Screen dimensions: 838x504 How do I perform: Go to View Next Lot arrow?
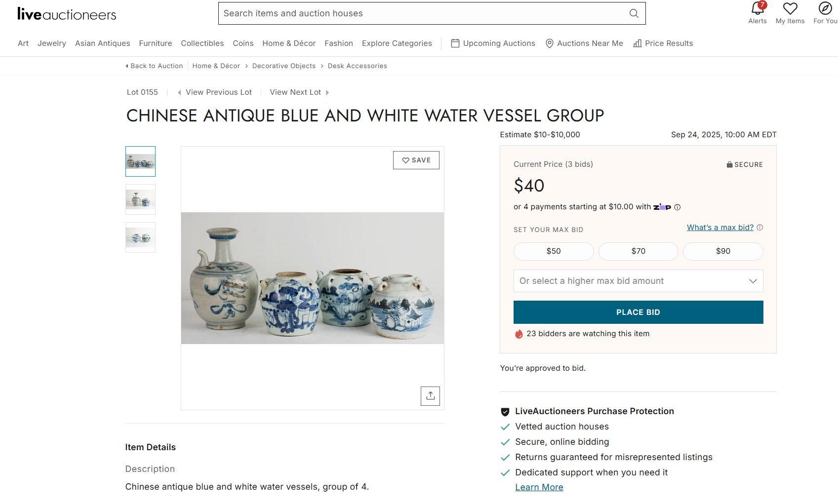(x=299, y=92)
